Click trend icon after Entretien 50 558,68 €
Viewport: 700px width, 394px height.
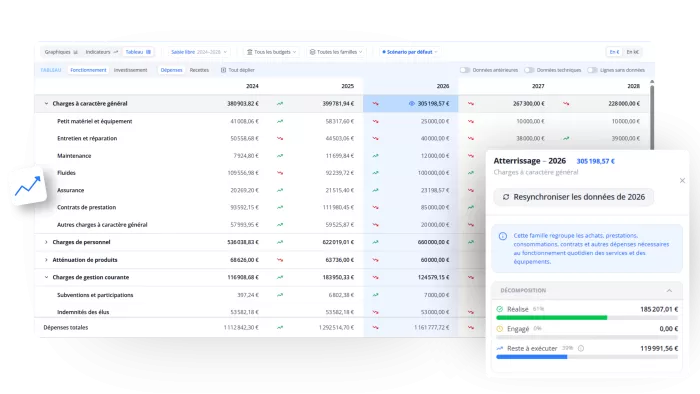point(280,138)
